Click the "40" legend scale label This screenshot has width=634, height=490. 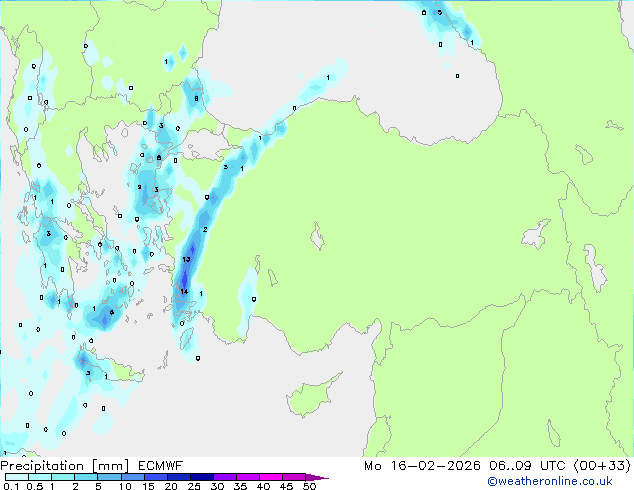point(263,486)
